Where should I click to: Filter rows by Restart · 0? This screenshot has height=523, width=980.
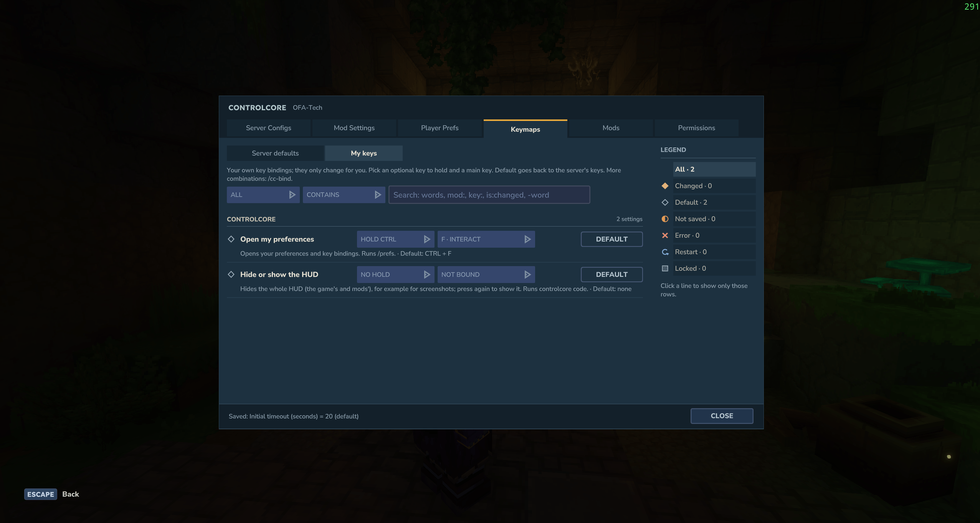tap(714, 252)
